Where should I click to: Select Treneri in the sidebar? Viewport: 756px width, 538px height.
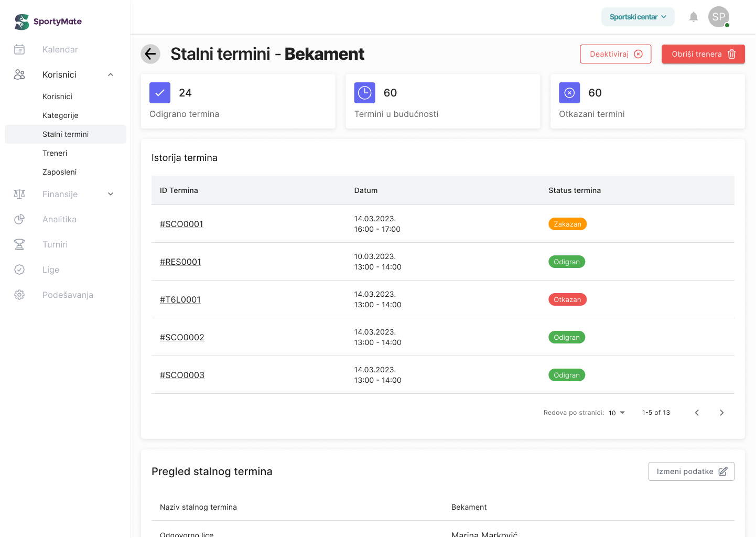pyautogui.click(x=55, y=153)
